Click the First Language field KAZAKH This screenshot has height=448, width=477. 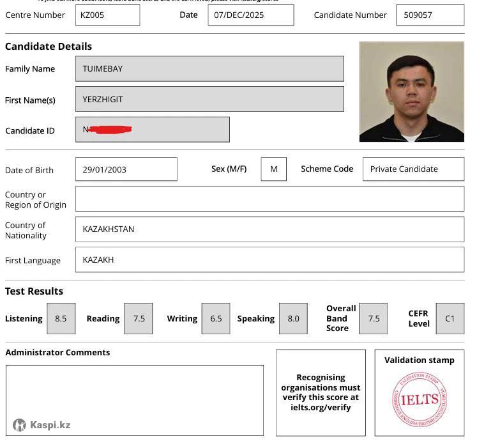click(x=269, y=260)
